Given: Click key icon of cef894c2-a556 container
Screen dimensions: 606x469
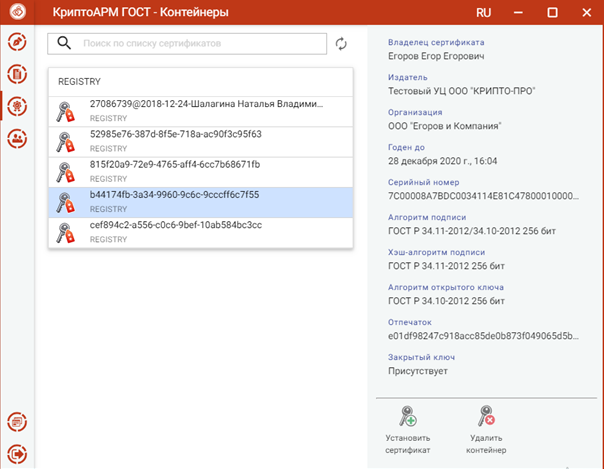Looking at the screenshot, I should (x=65, y=233).
